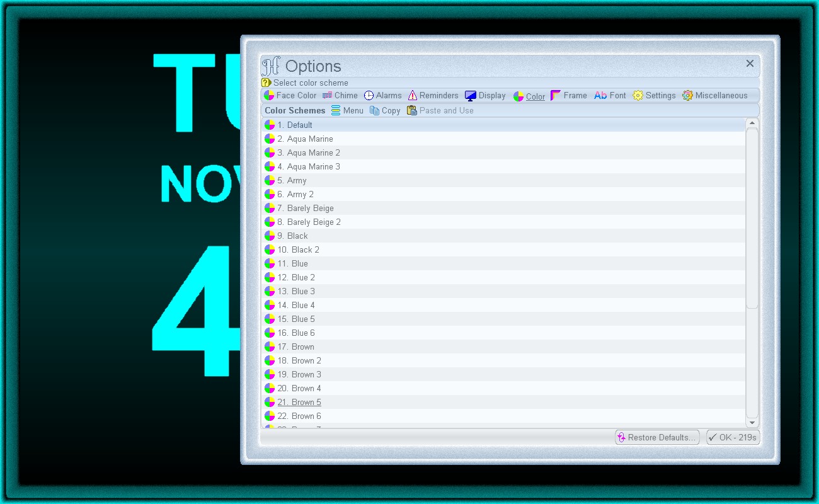Image resolution: width=819 pixels, height=504 pixels.
Task: Click the pie icon beside 17. Brown
Action: 270,346
